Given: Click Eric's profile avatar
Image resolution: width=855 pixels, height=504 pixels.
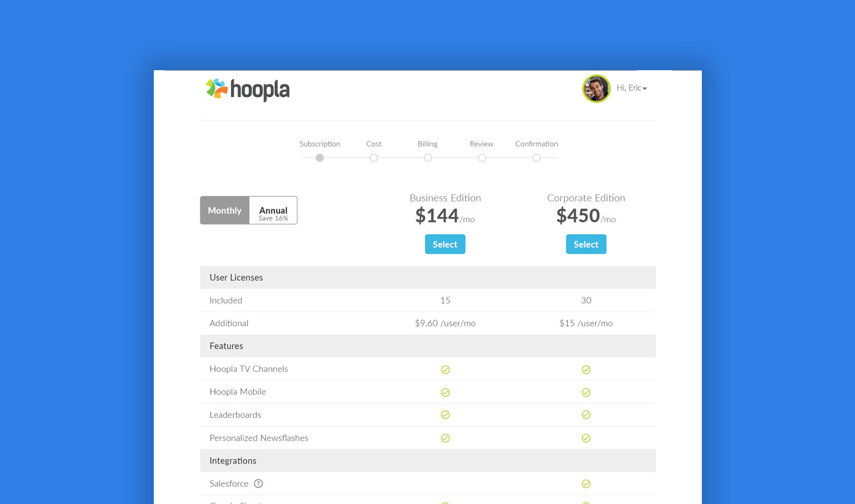Looking at the screenshot, I should [596, 89].
